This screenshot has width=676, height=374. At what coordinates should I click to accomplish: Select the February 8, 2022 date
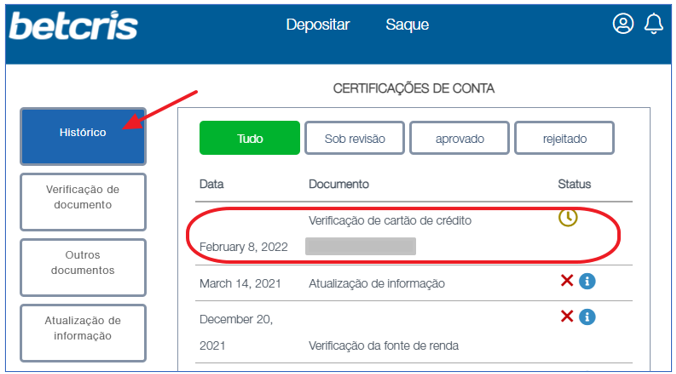(x=244, y=247)
